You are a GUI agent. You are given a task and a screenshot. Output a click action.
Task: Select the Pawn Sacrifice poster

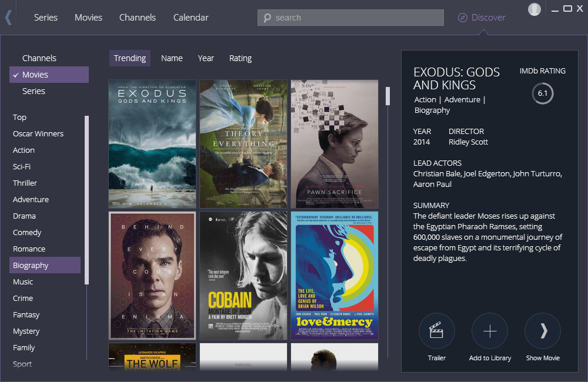click(x=335, y=144)
